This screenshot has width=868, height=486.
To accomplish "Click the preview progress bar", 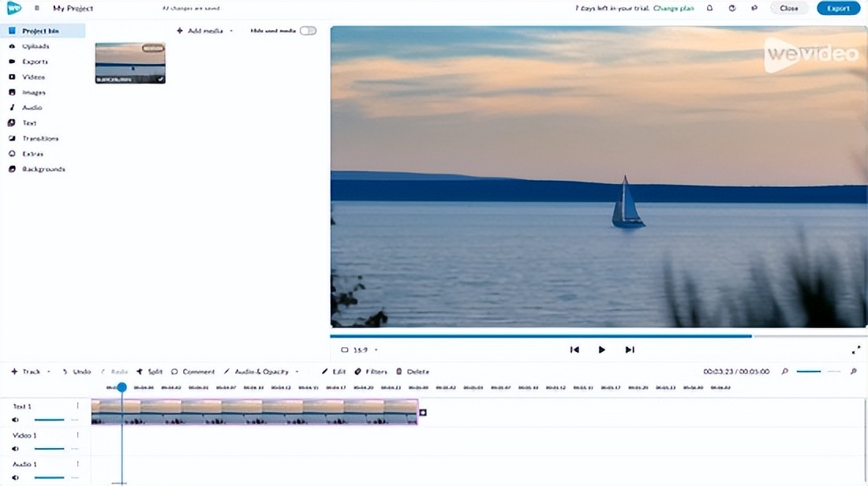I will 598,336.
